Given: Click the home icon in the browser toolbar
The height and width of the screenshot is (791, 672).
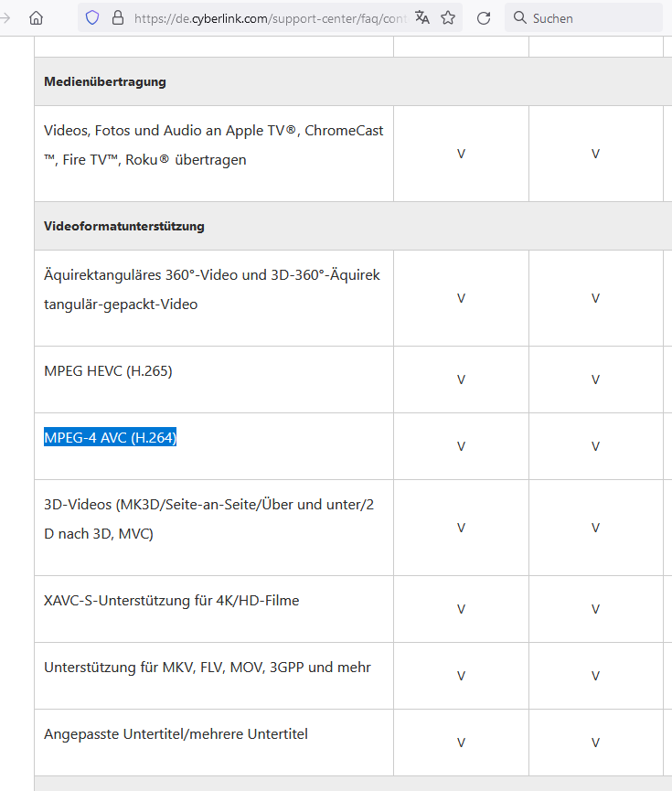Looking at the screenshot, I should (x=36, y=18).
